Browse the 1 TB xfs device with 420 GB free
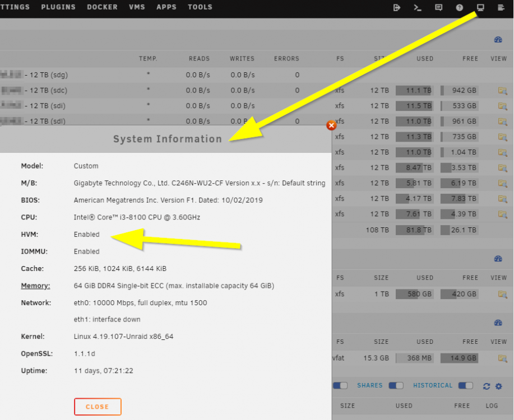Image resolution: width=514 pixels, height=420 pixels. click(x=503, y=294)
